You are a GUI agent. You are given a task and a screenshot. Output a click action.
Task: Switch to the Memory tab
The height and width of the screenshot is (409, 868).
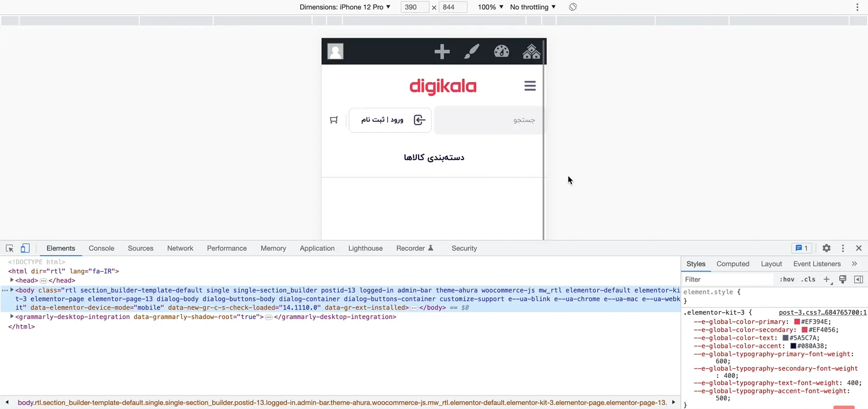tap(273, 248)
